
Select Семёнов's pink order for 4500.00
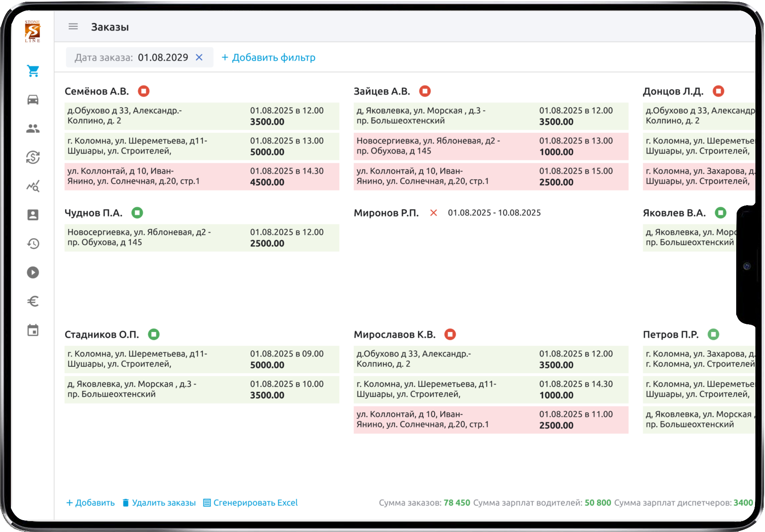click(x=202, y=177)
